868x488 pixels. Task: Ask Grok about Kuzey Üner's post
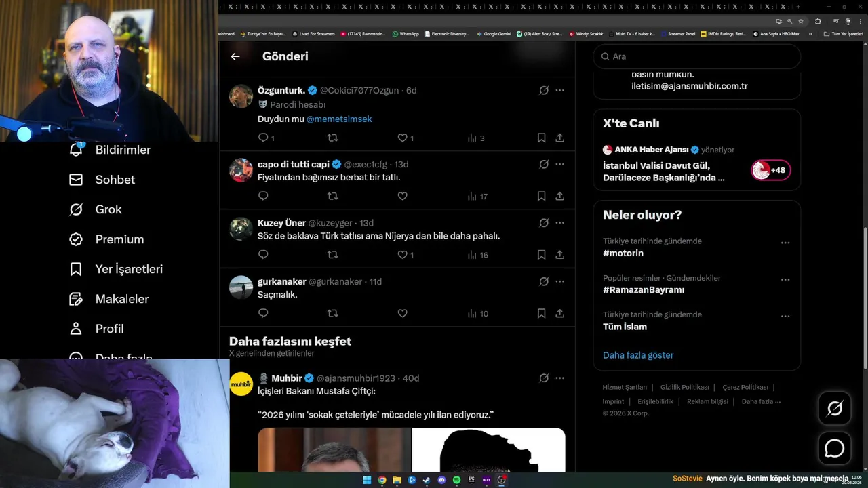tap(543, 222)
